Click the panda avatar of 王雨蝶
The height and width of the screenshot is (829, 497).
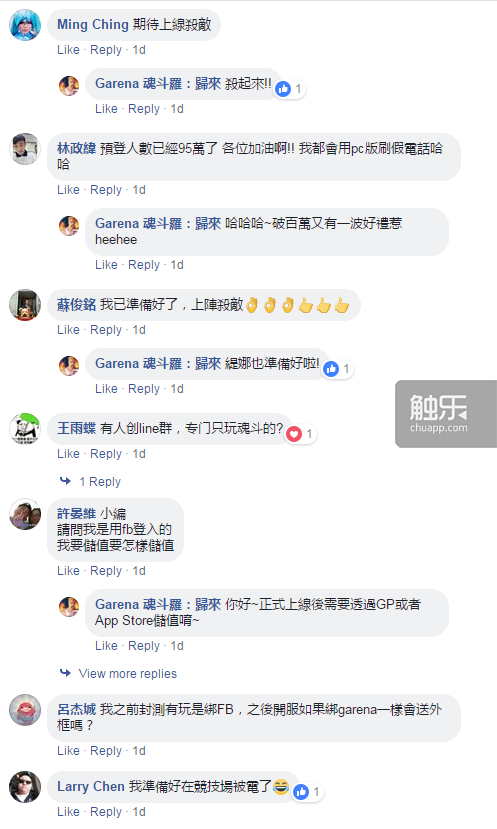click(25, 429)
